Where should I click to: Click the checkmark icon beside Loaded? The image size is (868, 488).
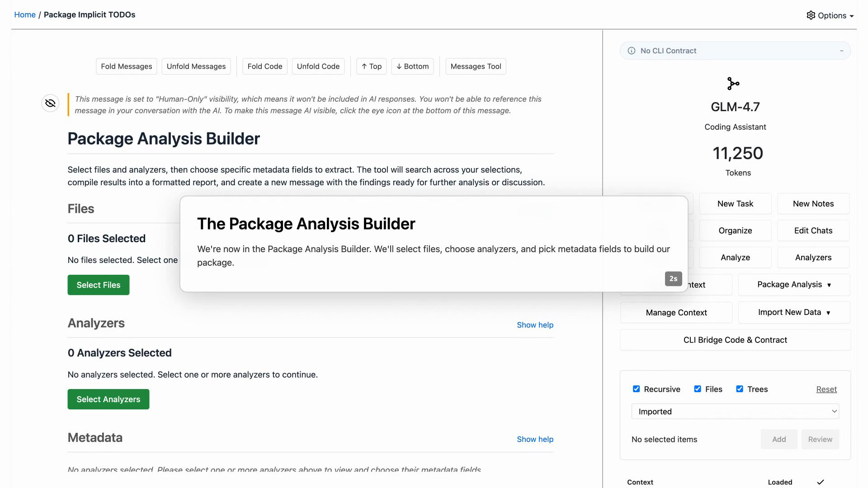[821, 482]
